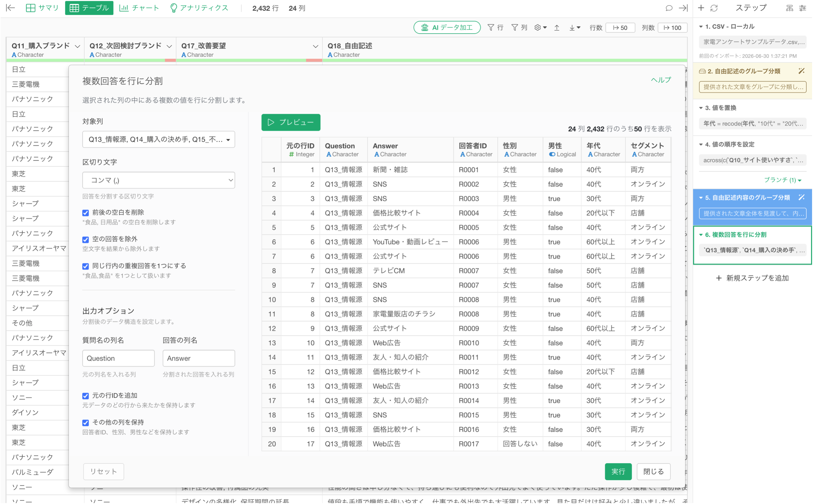The height and width of the screenshot is (504, 814).
Task: Switch to the サマリ tab
Action: pos(42,8)
